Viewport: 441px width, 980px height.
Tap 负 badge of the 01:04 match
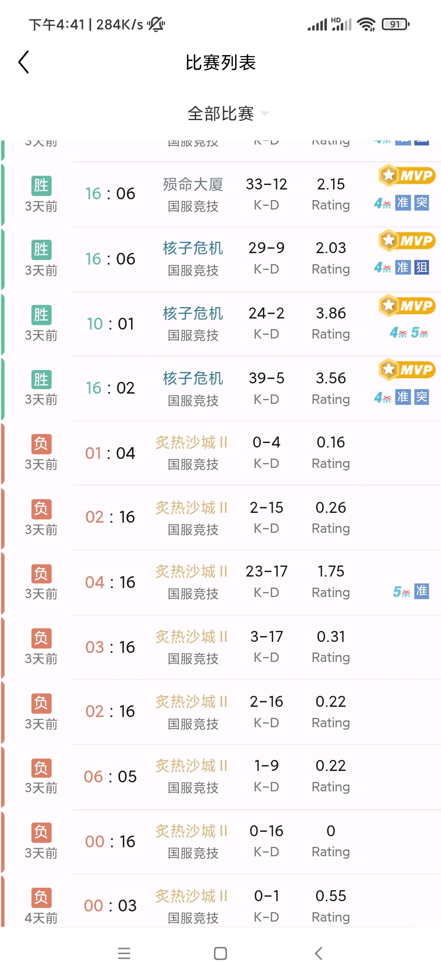(41, 443)
